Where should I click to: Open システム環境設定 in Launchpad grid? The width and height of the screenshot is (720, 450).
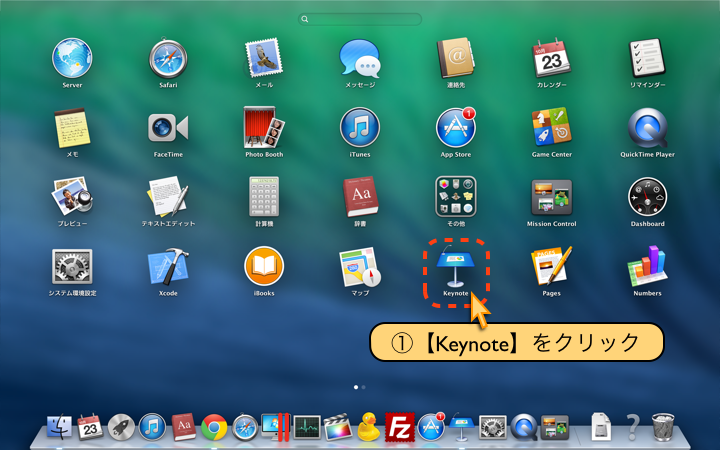(72, 266)
